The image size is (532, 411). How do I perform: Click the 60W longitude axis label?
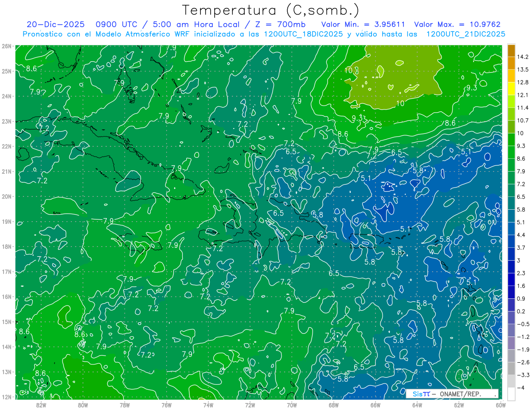pos(501,404)
